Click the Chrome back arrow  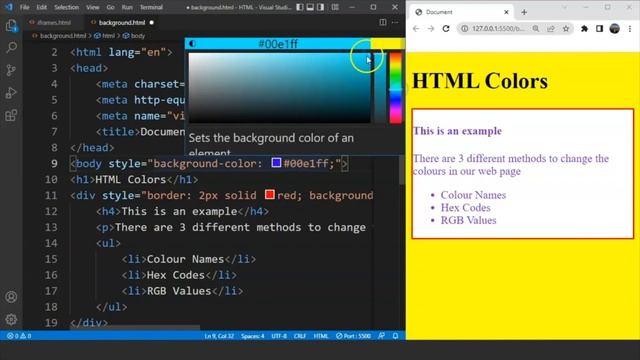416,29
